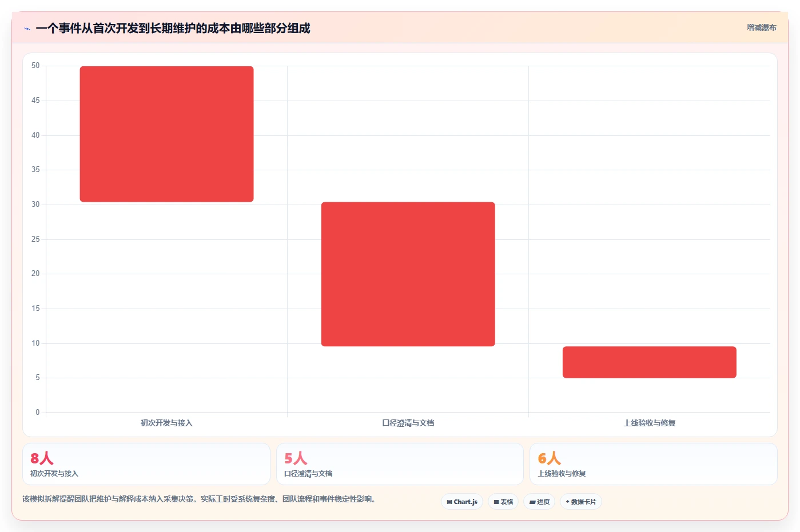Click the red bar for 上线验收与修复
The image size is (800, 532).
point(649,362)
